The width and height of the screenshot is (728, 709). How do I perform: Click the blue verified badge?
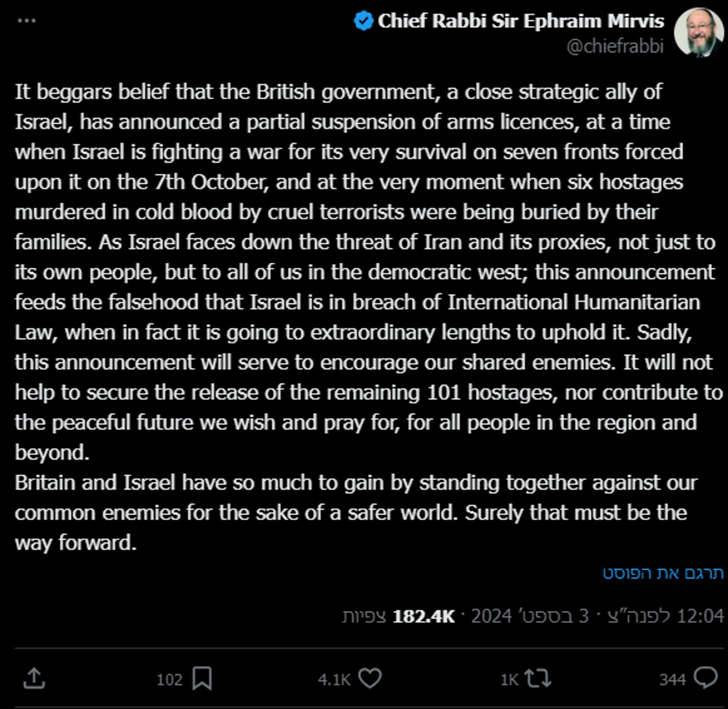[363, 21]
